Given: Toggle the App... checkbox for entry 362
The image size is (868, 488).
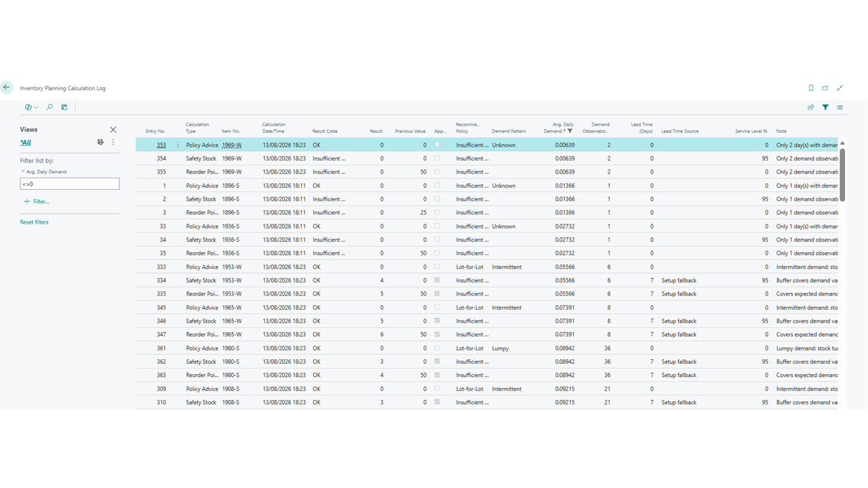Looking at the screenshot, I should click(437, 362).
